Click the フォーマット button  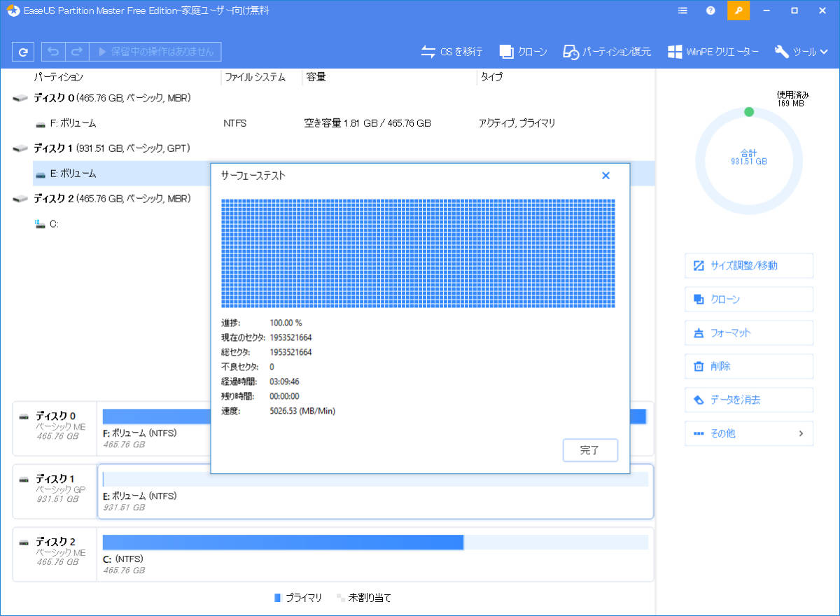point(748,332)
